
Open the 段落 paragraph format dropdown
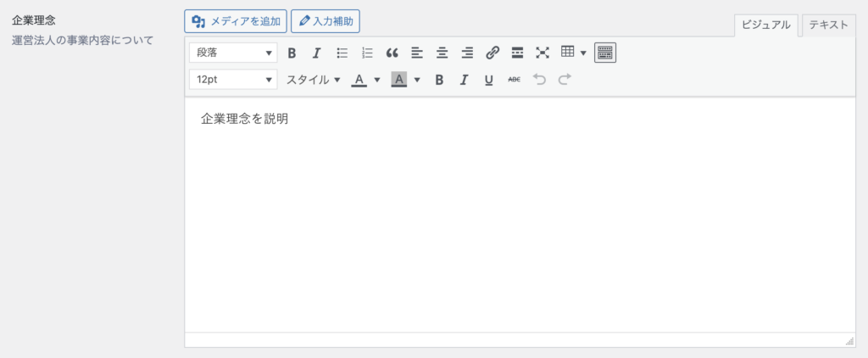(233, 53)
